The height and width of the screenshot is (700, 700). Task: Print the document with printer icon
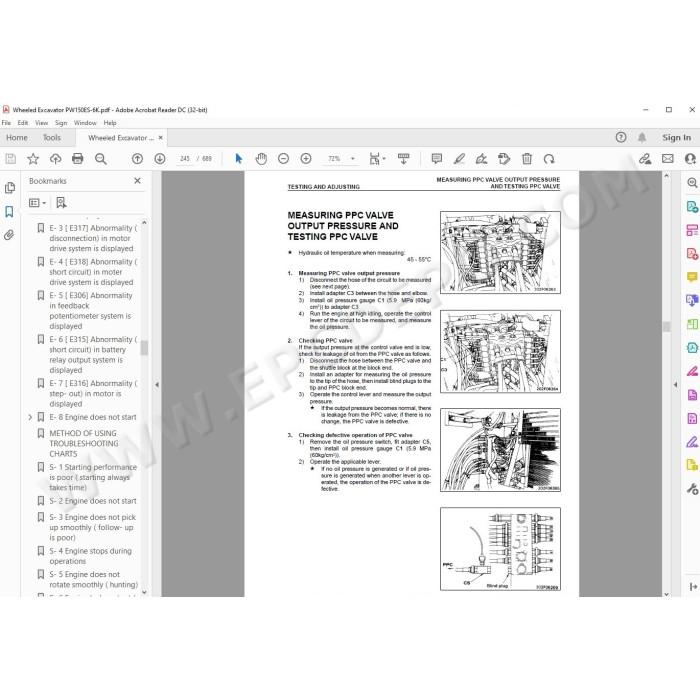pos(78,159)
